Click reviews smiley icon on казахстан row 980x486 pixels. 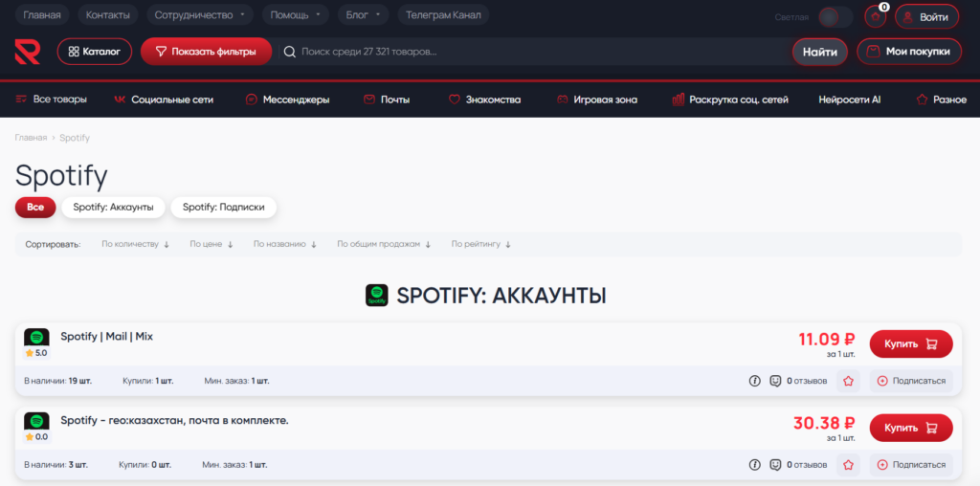[x=775, y=465]
